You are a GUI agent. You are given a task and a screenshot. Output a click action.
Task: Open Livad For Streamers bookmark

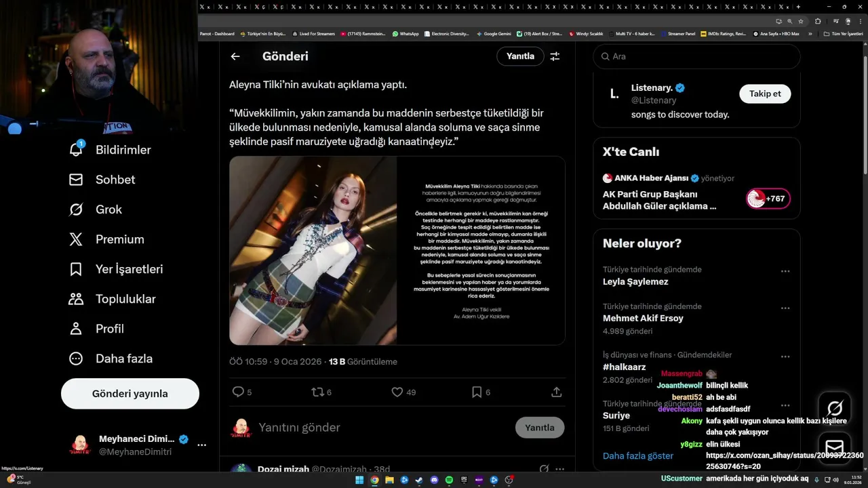(x=313, y=34)
